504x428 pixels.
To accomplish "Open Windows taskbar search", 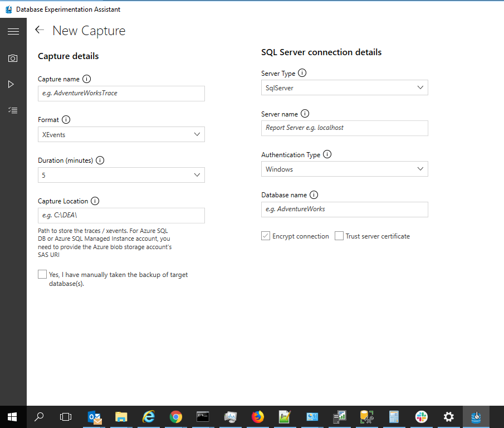I will pyautogui.click(x=39, y=417).
